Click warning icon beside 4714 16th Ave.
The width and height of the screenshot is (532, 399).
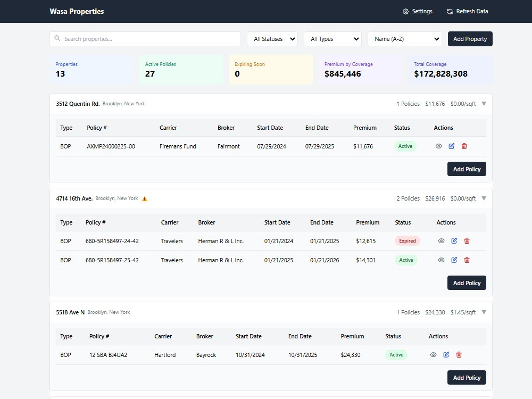point(145,199)
